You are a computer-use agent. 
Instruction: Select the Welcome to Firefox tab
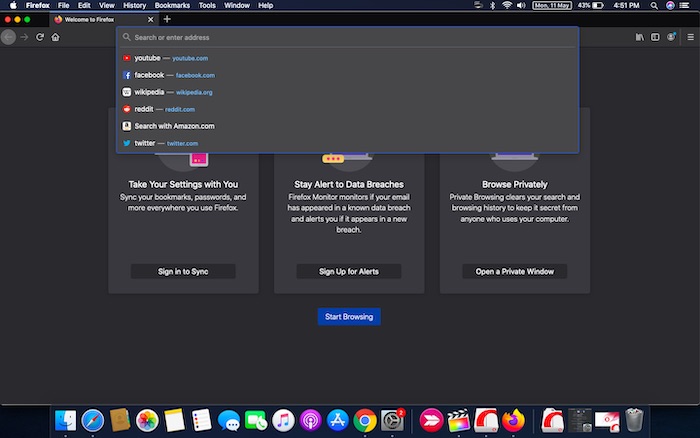click(x=104, y=20)
